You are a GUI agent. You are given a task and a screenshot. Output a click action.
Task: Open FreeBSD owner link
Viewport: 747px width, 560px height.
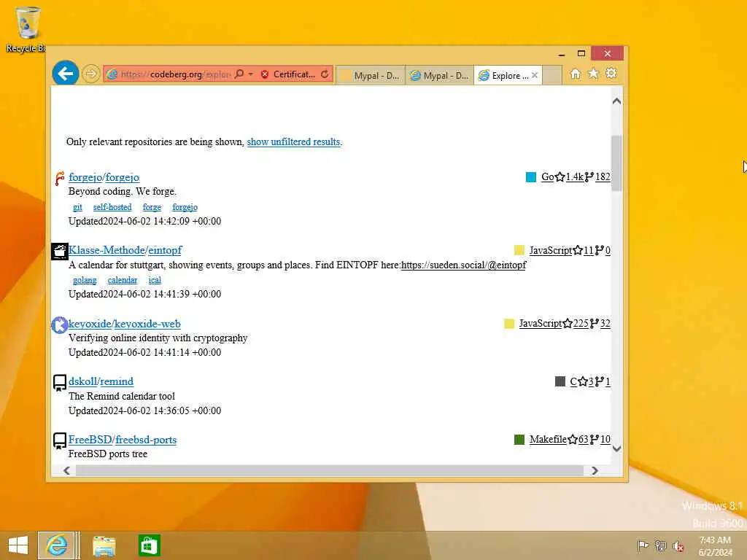pyautogui.click(x=90, y=440)
